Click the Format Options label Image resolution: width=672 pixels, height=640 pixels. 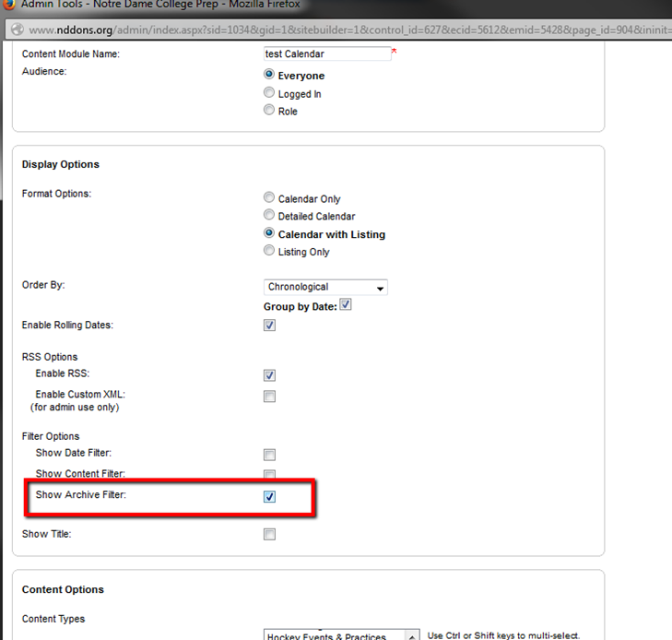pyautogui.click(x=56, y=194)
